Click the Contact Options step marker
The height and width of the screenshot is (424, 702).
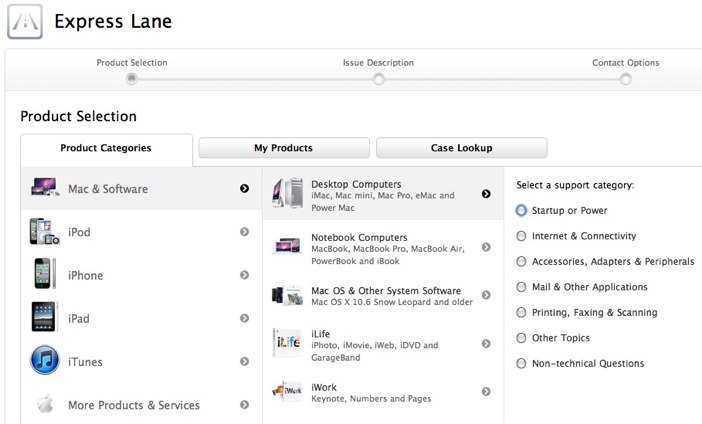[625, 79]
